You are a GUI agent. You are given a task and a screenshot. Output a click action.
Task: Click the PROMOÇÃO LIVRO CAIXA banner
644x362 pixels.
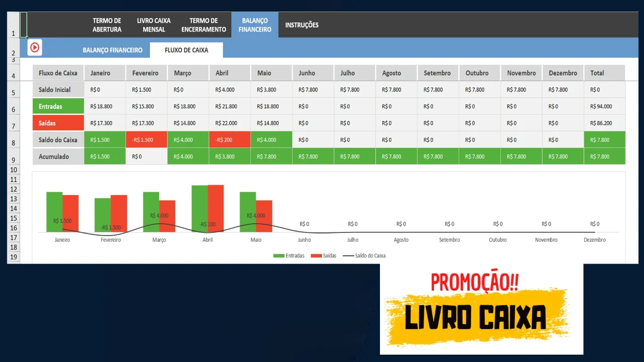pyautogui.click(x=481, y=309)
